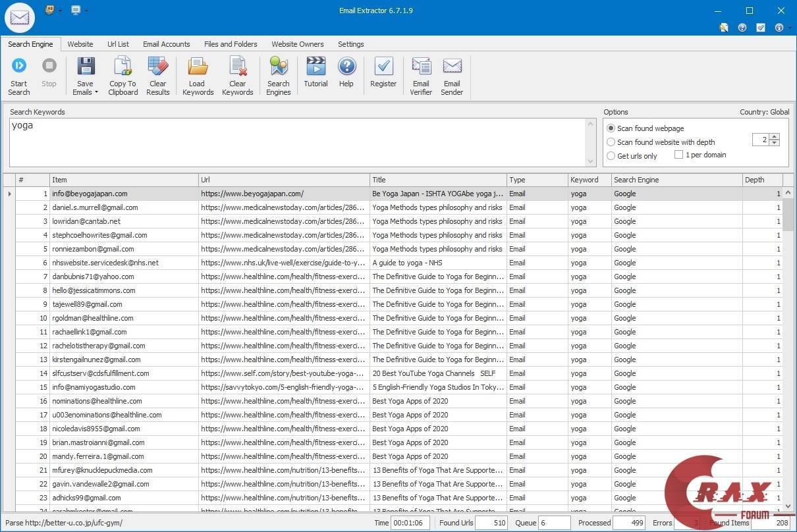The height and width of the screenshot is (532, 797).
Task: Increase the scan depth value
Action: (775, 136)
